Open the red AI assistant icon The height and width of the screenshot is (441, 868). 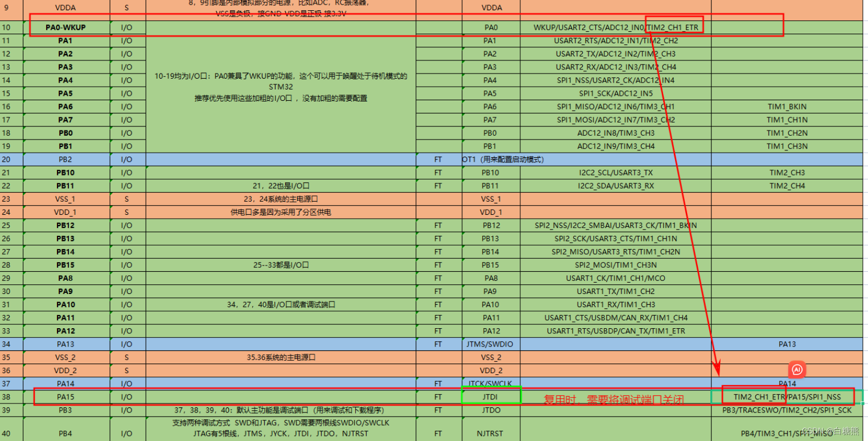(797, 370)
